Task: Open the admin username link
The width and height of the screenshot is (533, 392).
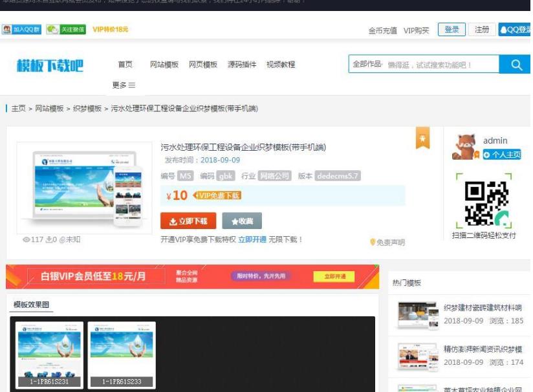Action: coord(495,140)
